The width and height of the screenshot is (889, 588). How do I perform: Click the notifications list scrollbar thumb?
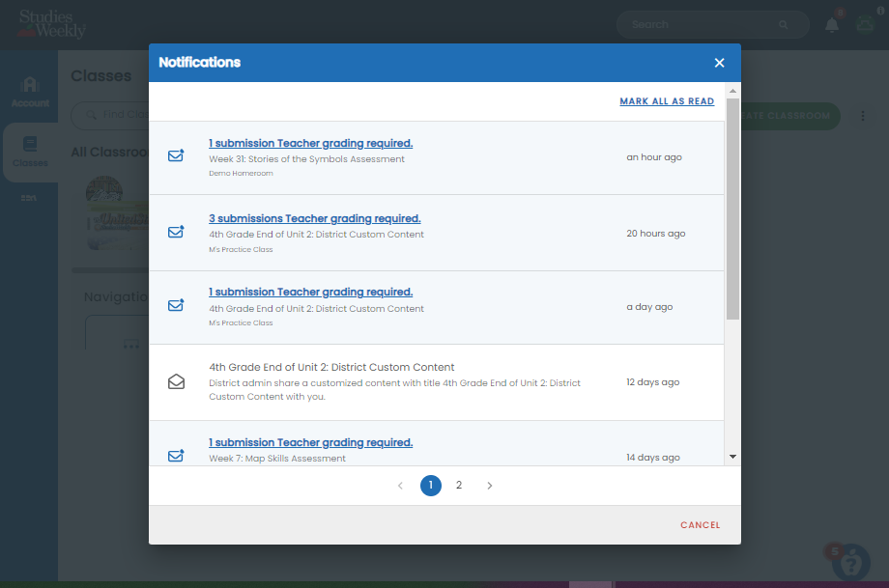732,209
